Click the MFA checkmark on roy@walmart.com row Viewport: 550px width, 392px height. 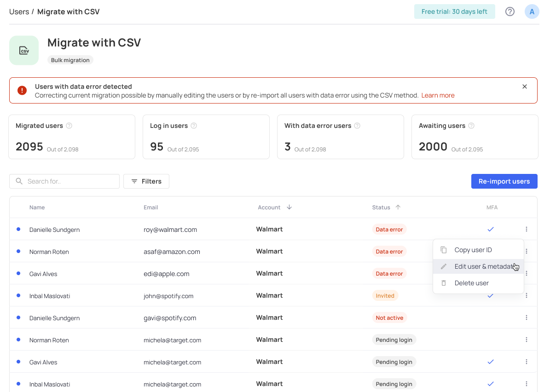[491, 229]
